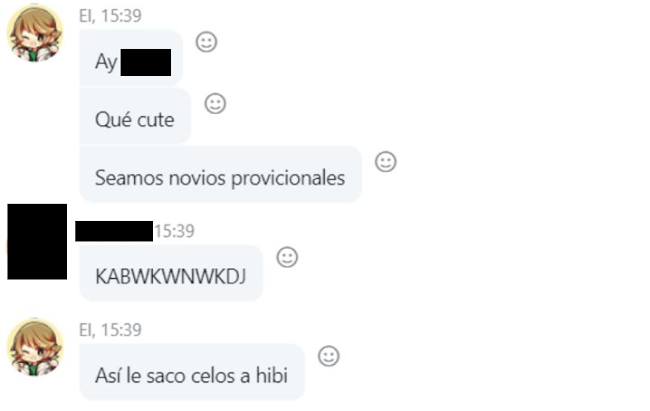Click the 15:39 timestamp beside redacted name
Image resolution: width=650 pixels, height=411 pixels.
coord(174,231)
